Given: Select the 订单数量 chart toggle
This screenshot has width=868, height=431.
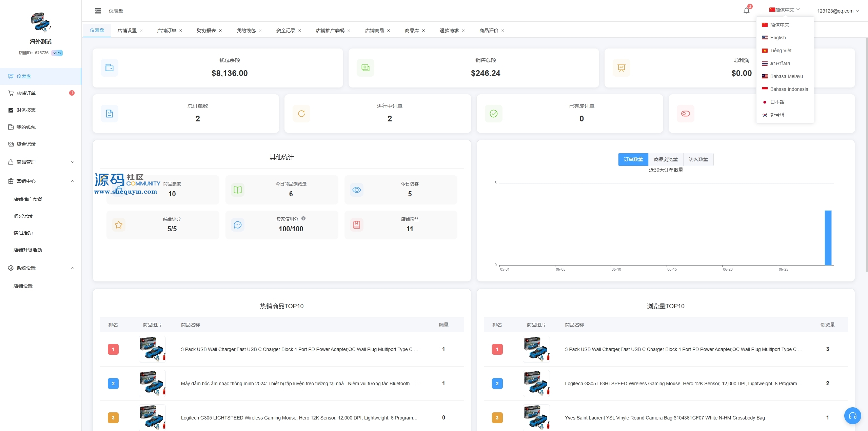Looking at the screenshot, I should coord(633,159).
